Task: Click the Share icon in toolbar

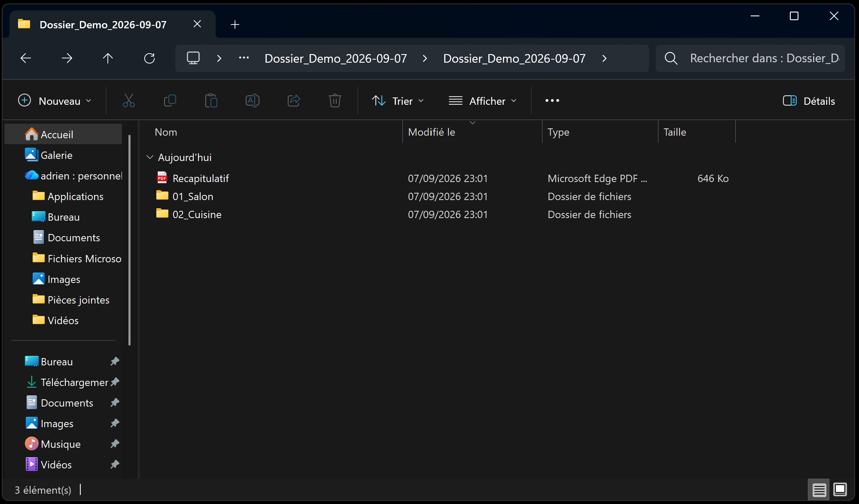Action: pos(294,101)
